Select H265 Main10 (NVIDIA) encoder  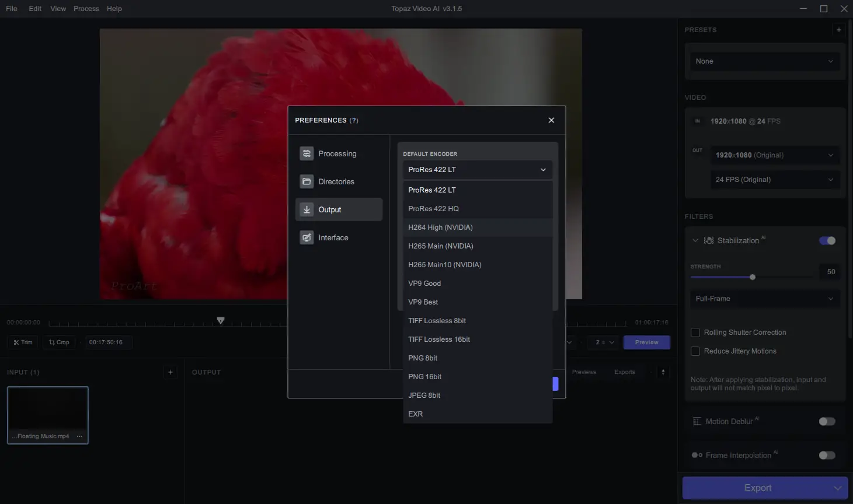[478, 265]
